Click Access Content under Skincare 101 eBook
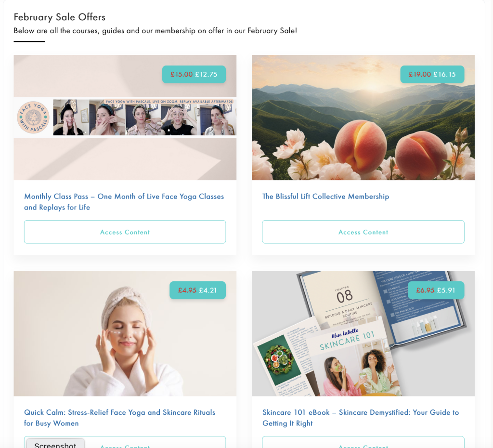 363,444
